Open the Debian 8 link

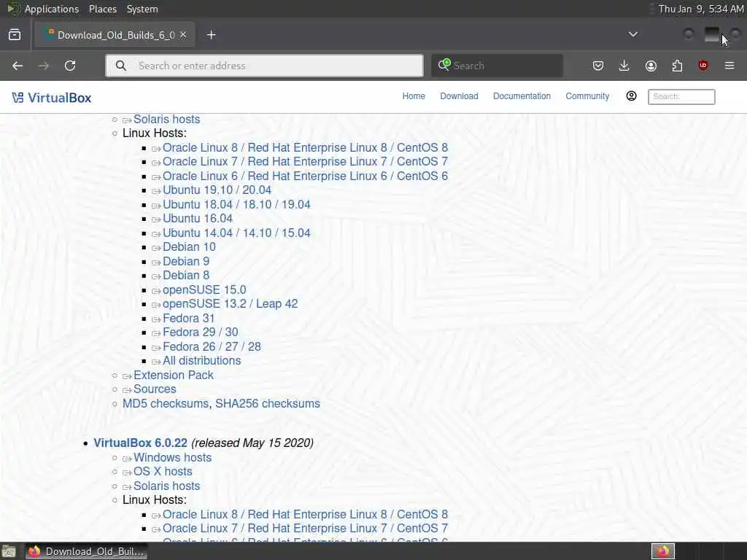point(186,275)
